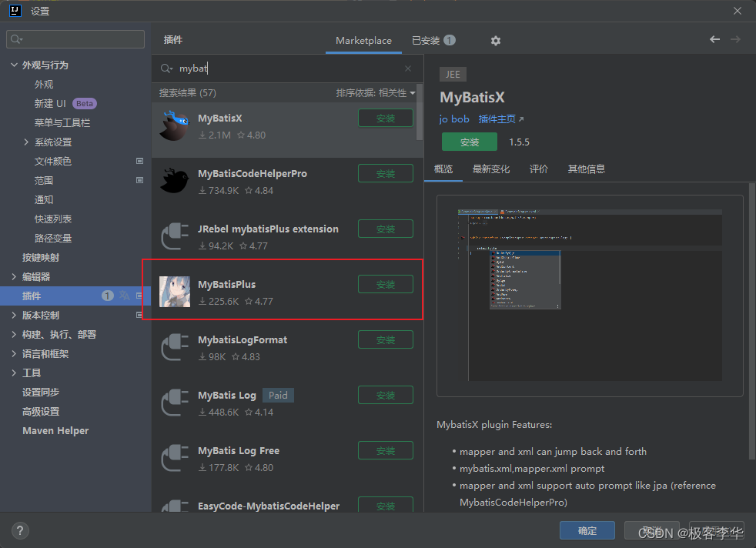The height and width of the screenshot is (548, 756).
Task: Click the JRebel mybatisPlus extension plug icon
Action: [x=175, y=236]
